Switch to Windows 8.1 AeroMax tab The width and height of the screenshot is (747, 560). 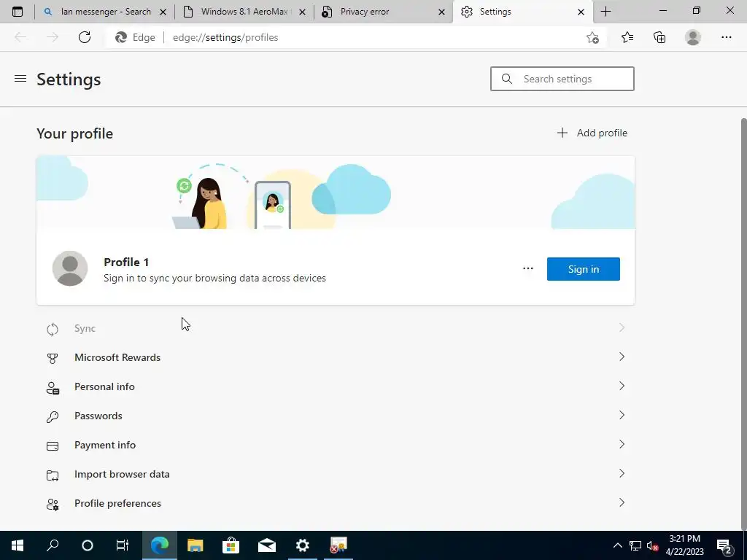click(244, 12)
